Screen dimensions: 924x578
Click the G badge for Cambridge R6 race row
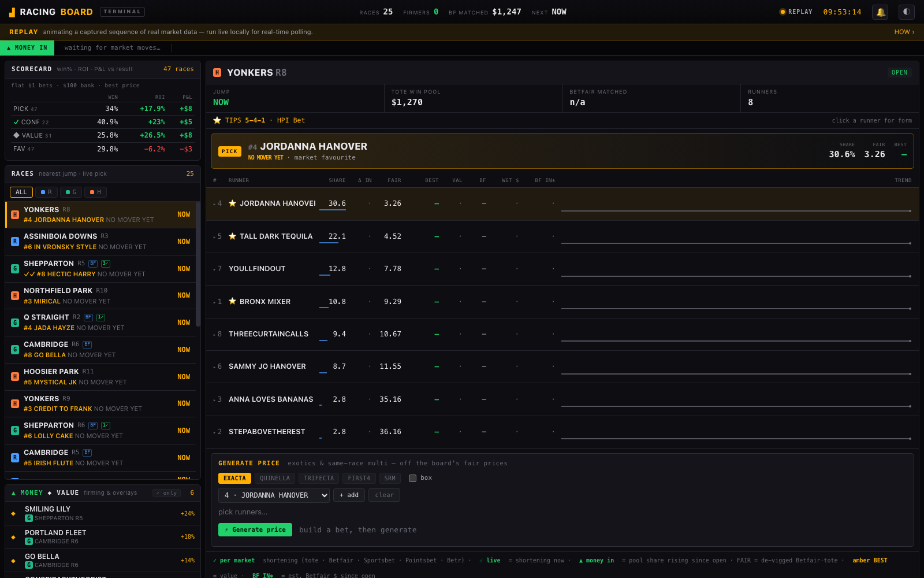click(x=15, y=350)
